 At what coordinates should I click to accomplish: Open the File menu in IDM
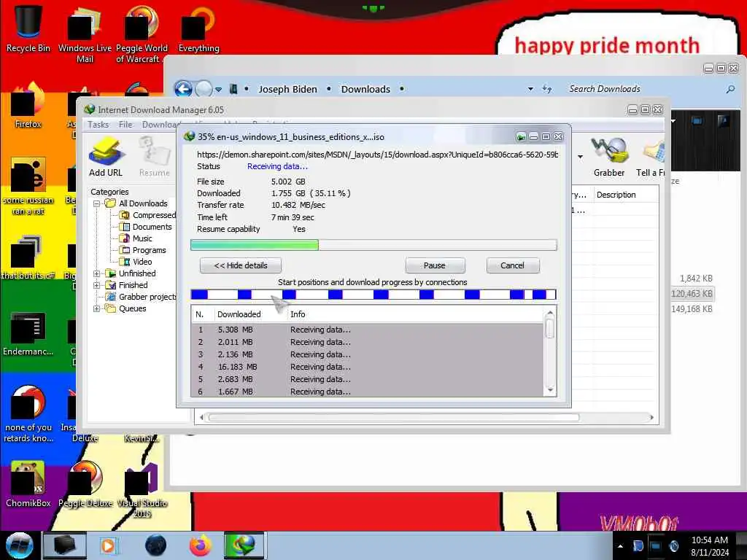click(x=125, y=125)
